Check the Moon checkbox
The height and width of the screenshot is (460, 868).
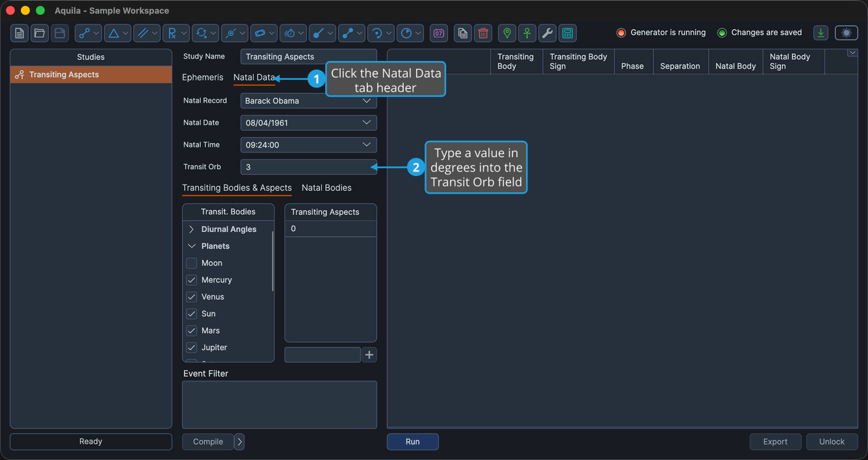point(192,263)
